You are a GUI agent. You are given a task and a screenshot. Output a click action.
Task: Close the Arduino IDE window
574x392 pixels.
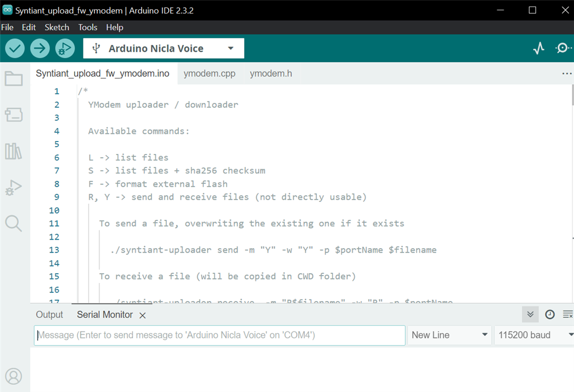[x=565, y=10]
